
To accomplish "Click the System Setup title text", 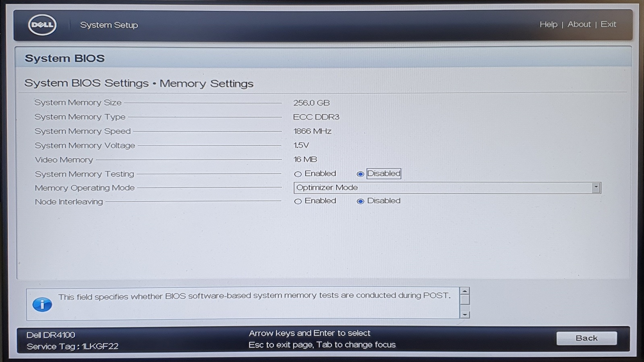I will tap(109, 25).
